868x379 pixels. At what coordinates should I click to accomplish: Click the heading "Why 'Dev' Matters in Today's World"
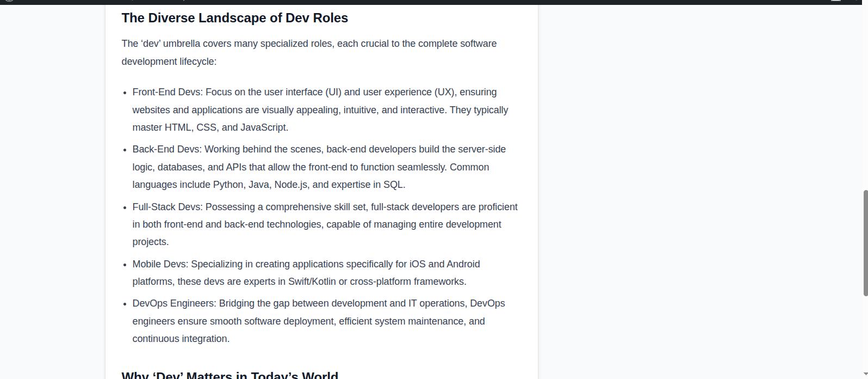tap(230, 375)
